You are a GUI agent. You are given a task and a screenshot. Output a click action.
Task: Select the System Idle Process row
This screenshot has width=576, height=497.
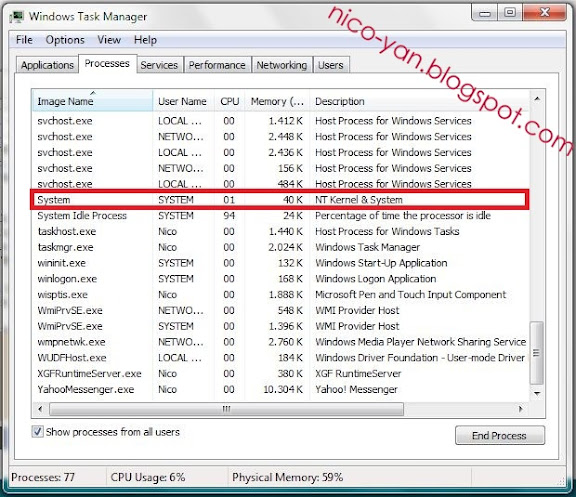click(x=281, y=216)
